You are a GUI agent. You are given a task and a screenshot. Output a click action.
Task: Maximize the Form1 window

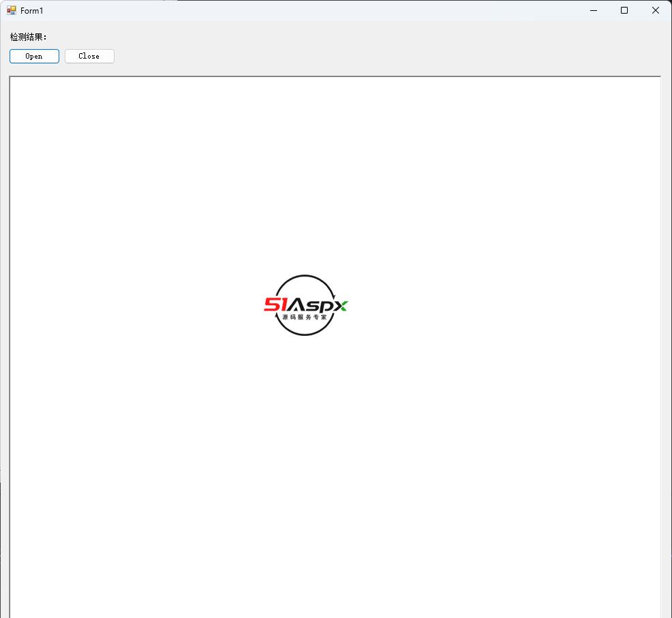(624, 10)
